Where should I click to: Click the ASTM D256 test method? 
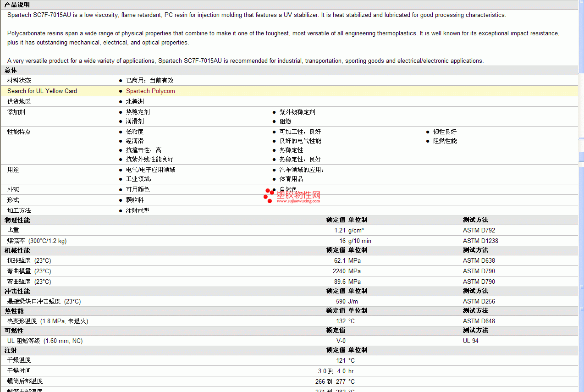[479, 301]
